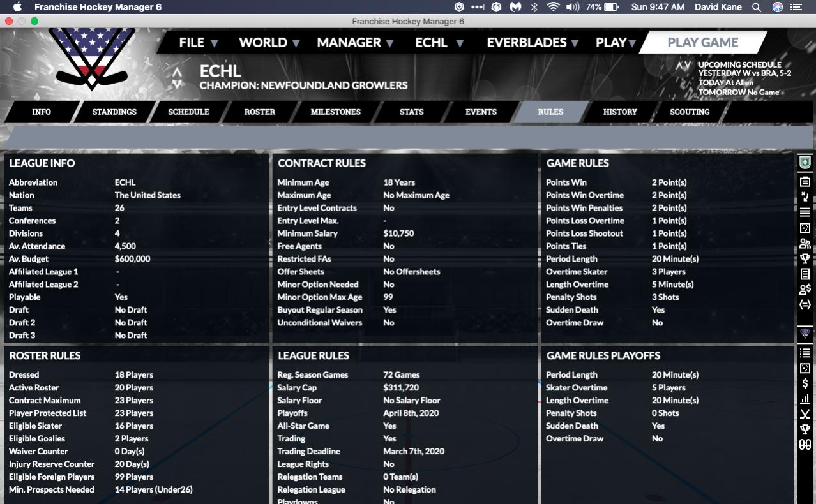Switch to the STANDINGS tab
This screenshot has height=504, width=816.
(114, 112)
